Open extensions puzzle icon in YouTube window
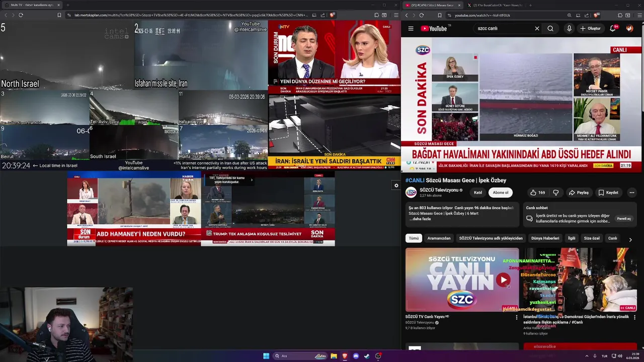This screenshot has height=362, width=644. (x=620, y=15)
